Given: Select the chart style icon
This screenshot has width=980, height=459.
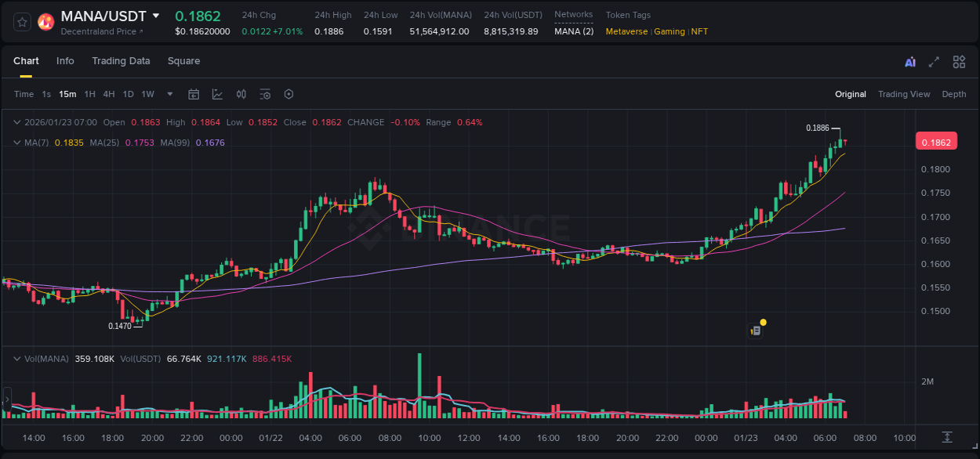Looking at the screenshot, I should [217, 94].
